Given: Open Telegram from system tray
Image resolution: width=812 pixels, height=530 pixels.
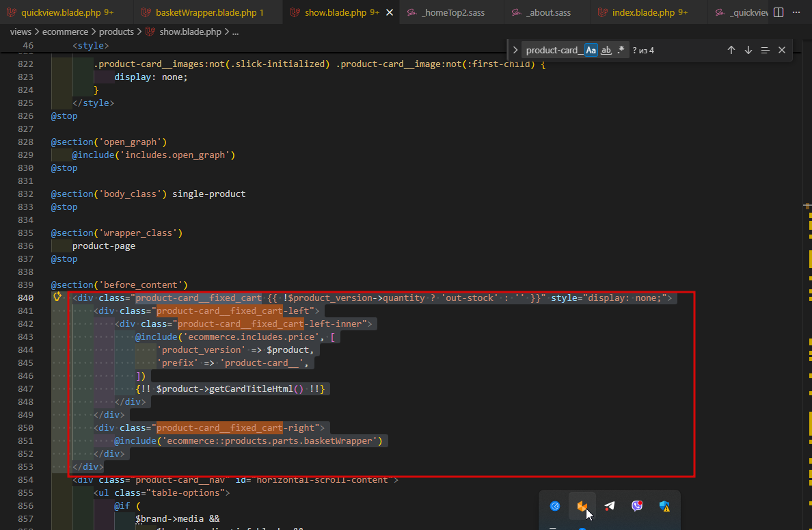Looking at the screenshot, I should coord(610,506).
